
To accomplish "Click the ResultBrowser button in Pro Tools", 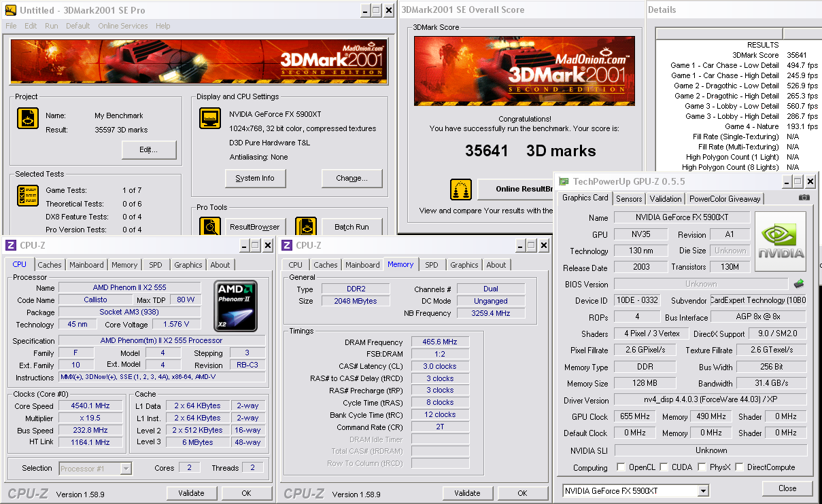I will (x=255, y=227).
